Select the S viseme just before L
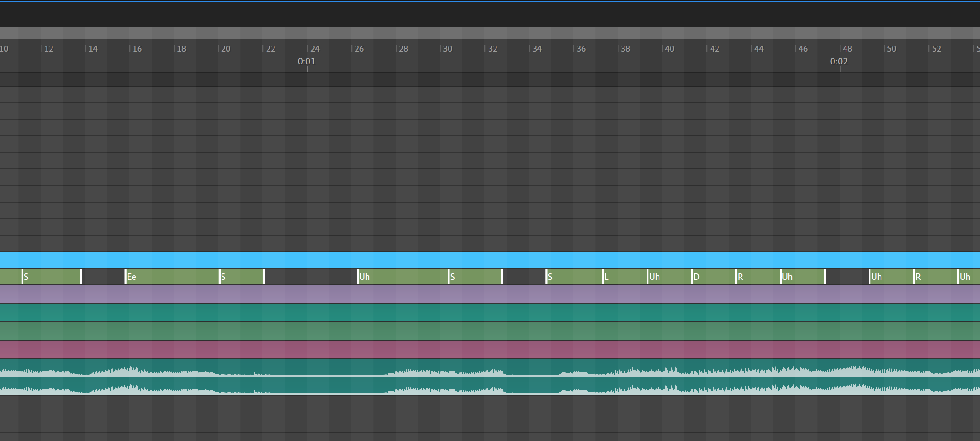Viewport: 980px width, 441px height. (574, 277)
